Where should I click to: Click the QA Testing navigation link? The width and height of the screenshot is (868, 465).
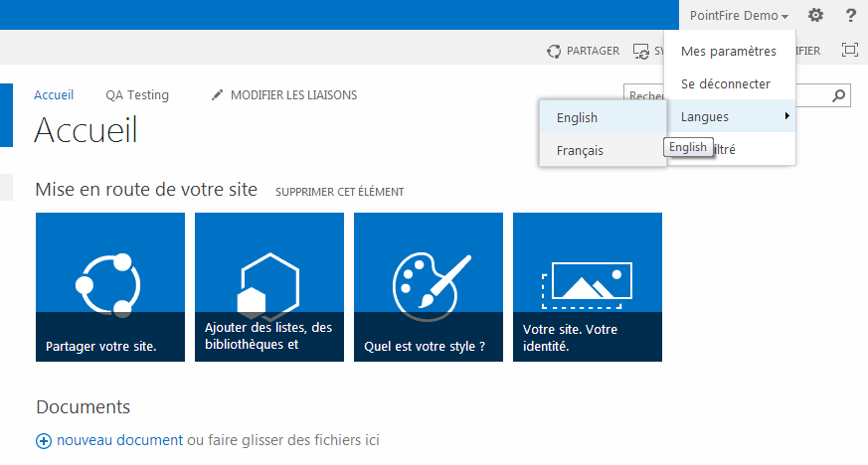137,95
